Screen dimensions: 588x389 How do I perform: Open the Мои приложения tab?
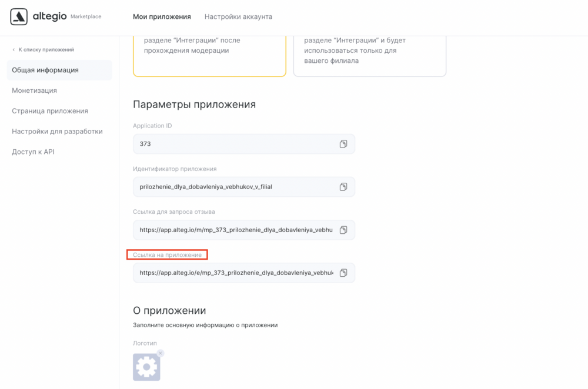point(162,16)
